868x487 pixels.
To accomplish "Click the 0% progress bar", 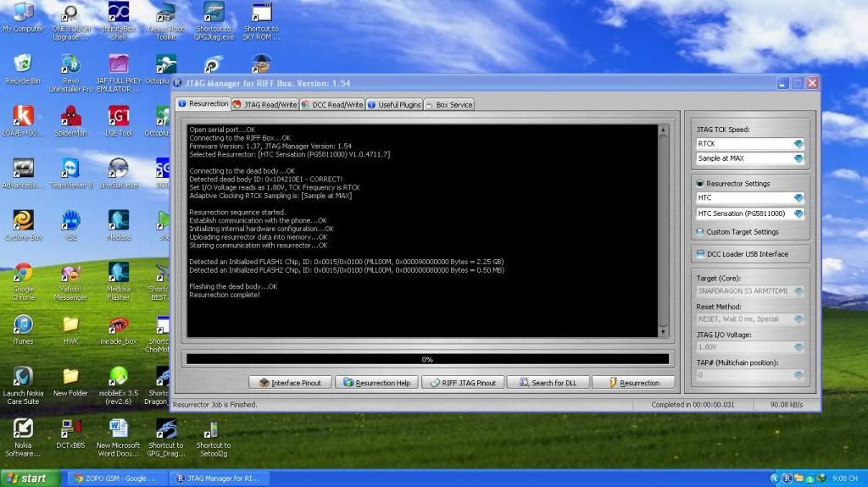I will point(427,359).
